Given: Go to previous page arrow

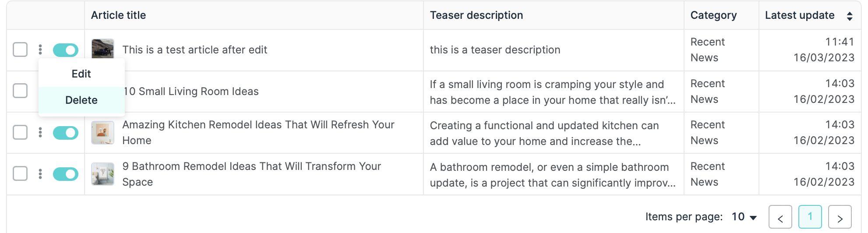Looking at the screenshot, I should click(780, 217).
